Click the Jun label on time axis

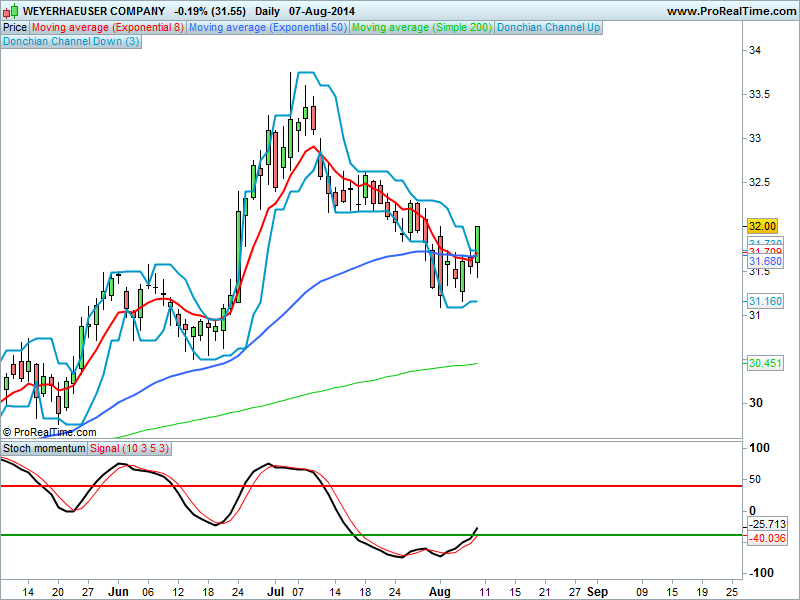tap(118, 592)
